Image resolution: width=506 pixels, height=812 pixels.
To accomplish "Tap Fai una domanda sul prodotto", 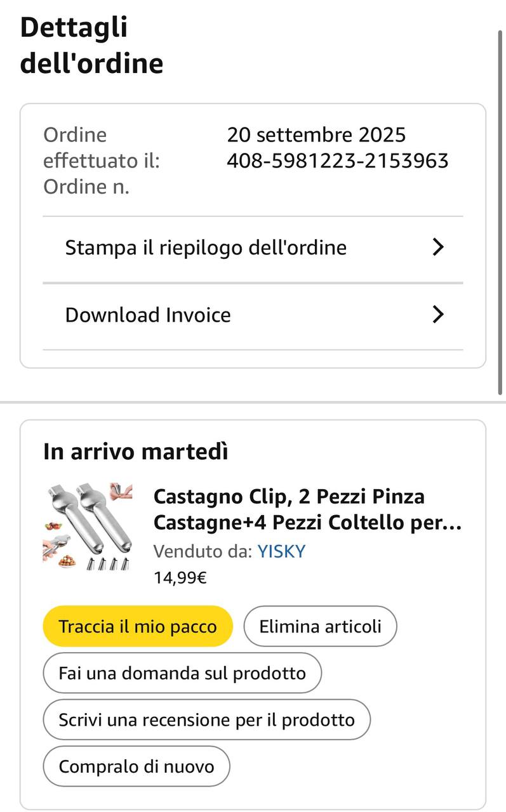I will pos(182,673).
